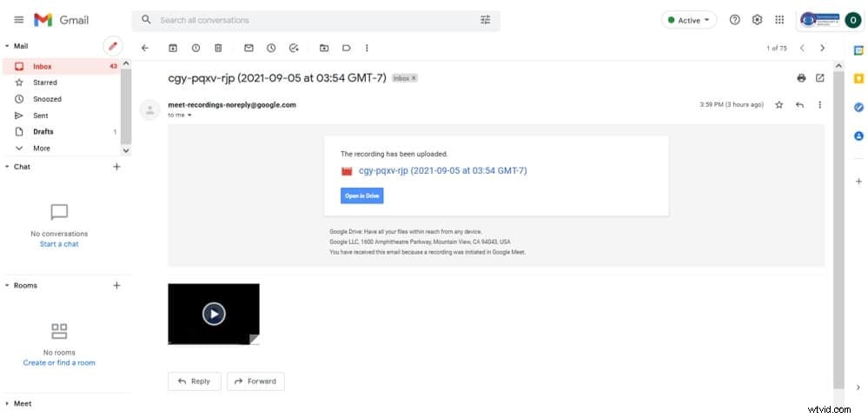Image resolution: width=868 pixels, height=418 pixels.
Task: Snooze this conversation clock icon
Action: click(271, 48)
